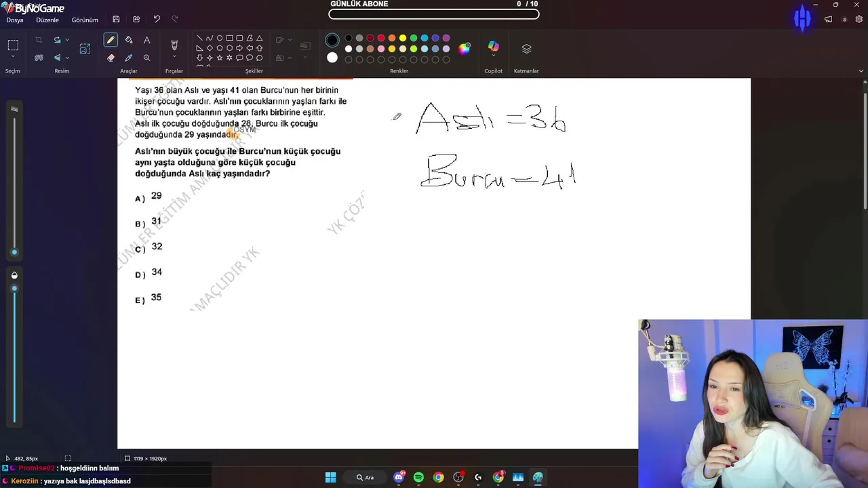Viewport: 868px width, 488px height.
Task: Expand the shape outline dropdown
Action: click(291, 40)
